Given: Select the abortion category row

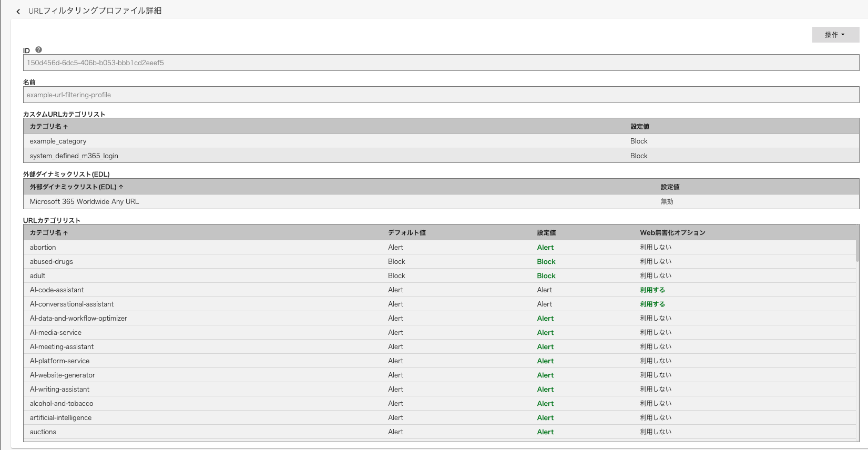Looking at the screenshot, I should [x=440, y=247].
